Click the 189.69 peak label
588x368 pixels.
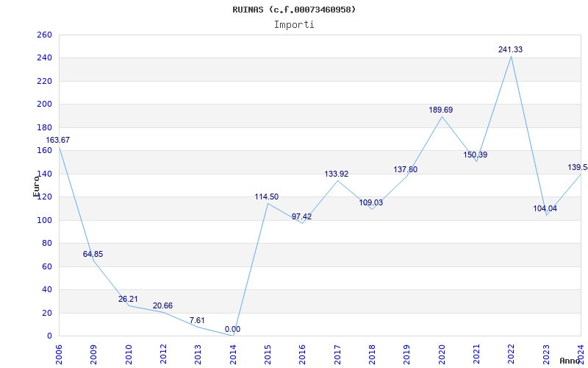point(441,110)
